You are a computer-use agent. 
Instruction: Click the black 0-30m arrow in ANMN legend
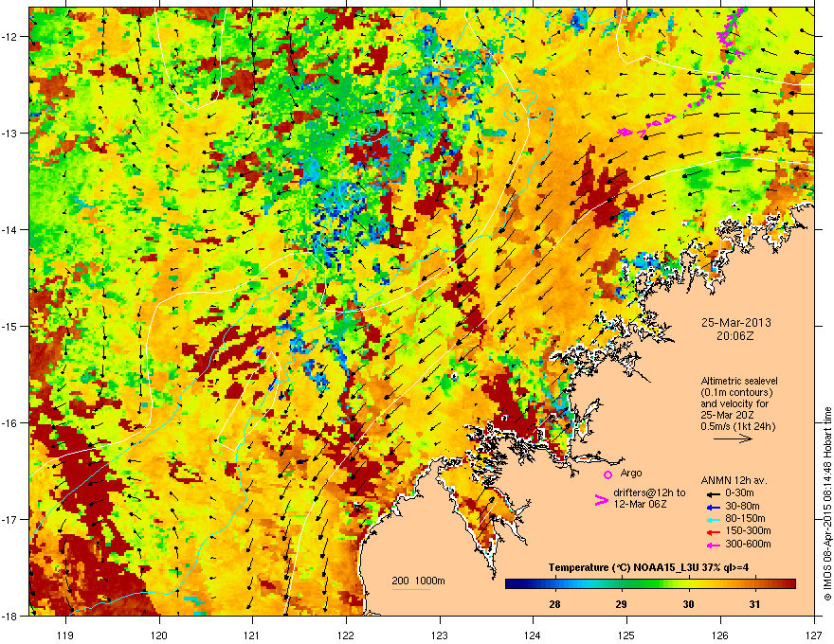713,493
